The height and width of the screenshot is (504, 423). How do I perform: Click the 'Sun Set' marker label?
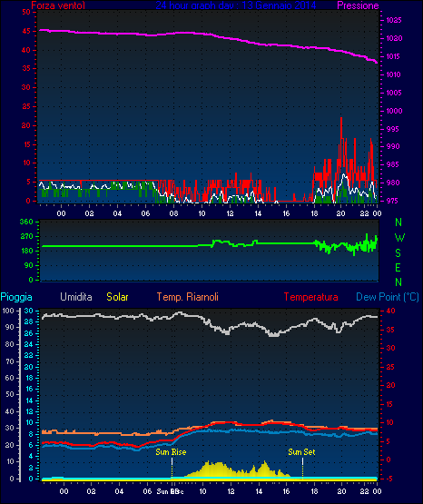[x=301, y=452]
